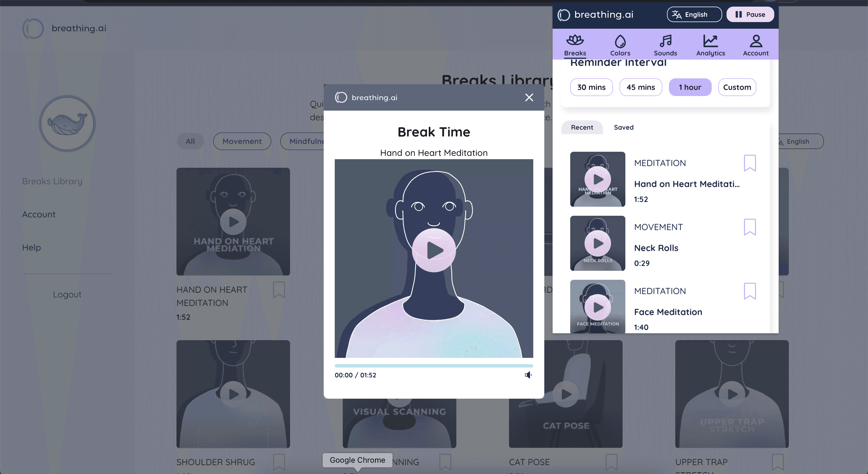
Task: Play the Neck Rolls thumbnail
Action: (598, 243)
